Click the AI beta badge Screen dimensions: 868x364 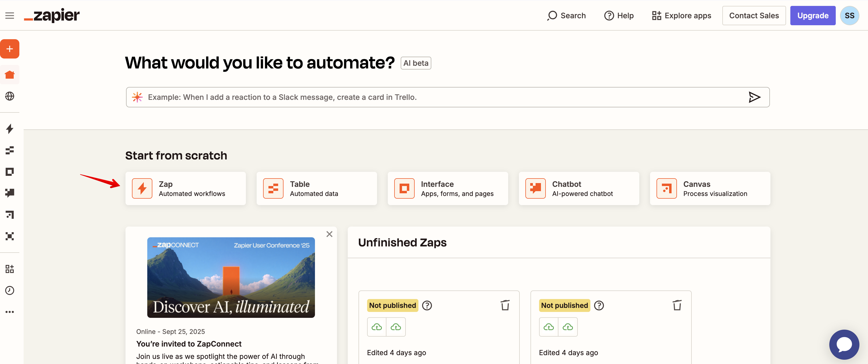(416, 63)
